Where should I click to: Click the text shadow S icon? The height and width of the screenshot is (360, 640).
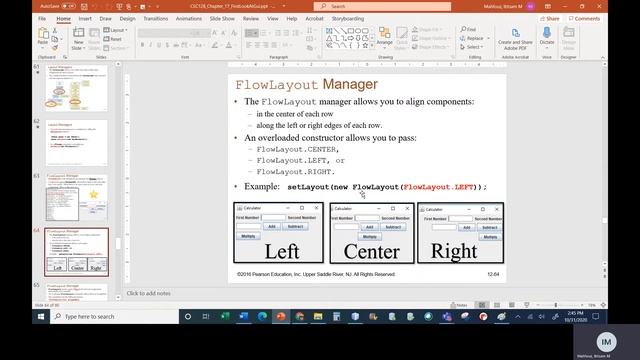pos(167,45)
